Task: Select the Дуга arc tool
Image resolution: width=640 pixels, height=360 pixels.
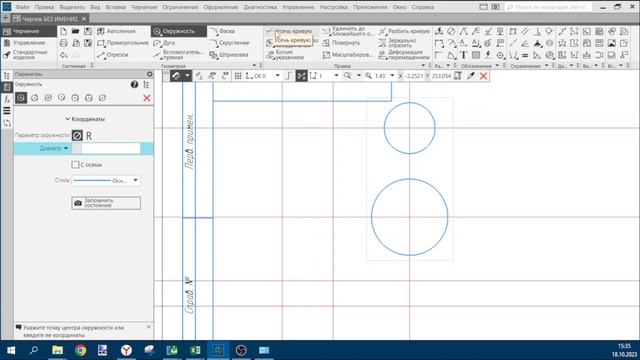Action: [164, 43]
